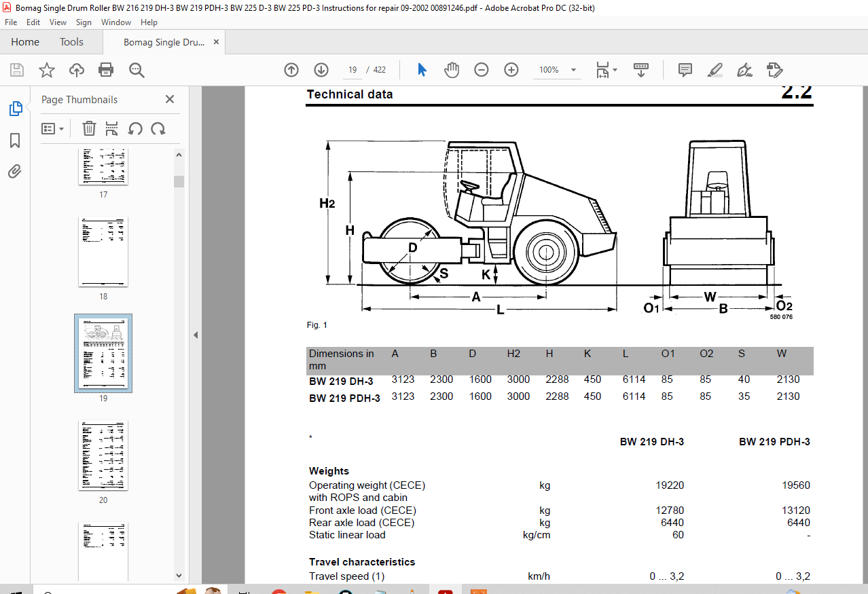Activate the Hand pan tool

[452, 70]
